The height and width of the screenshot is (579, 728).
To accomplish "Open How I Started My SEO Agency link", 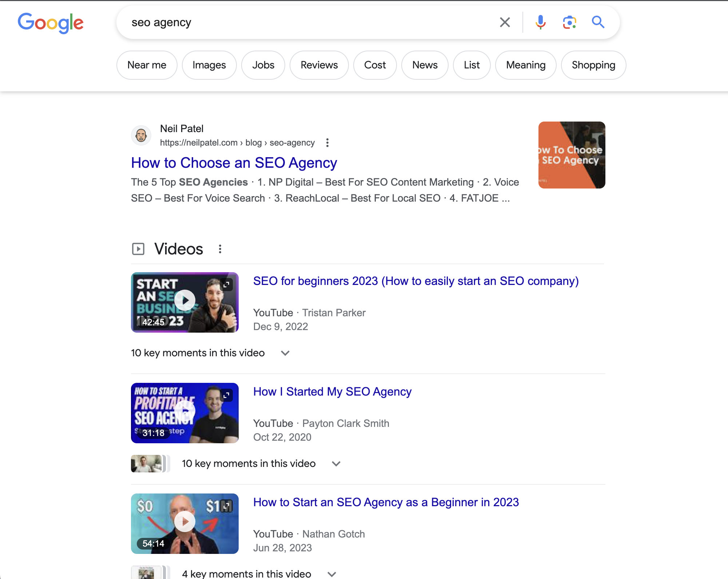I will [x=333, y=392].
